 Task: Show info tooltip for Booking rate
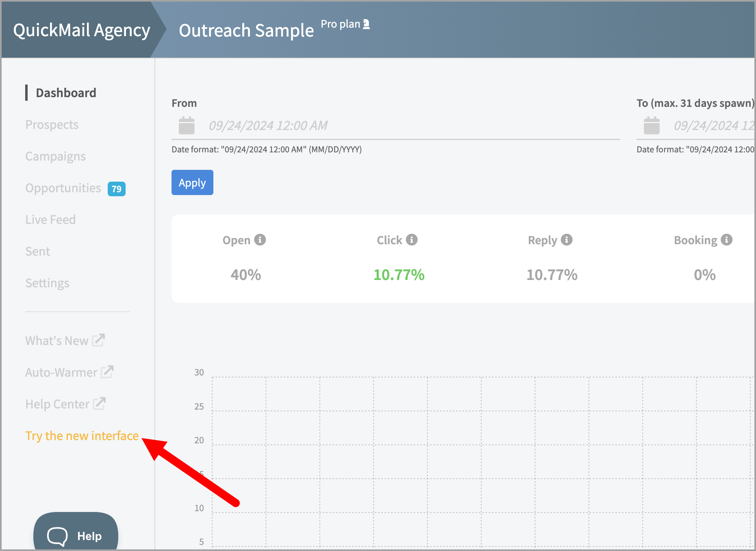pos(727,240)
